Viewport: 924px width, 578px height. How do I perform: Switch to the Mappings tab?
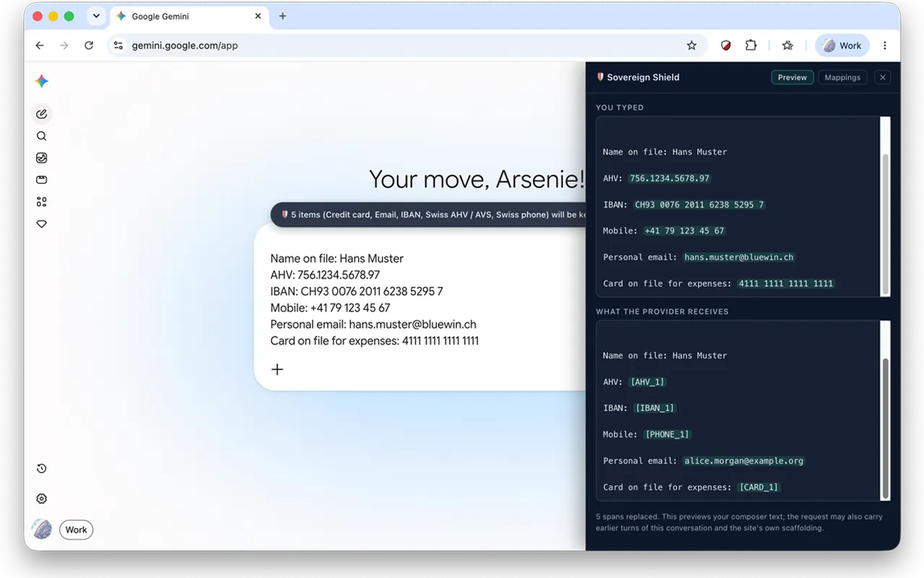[x=842, y=77]
